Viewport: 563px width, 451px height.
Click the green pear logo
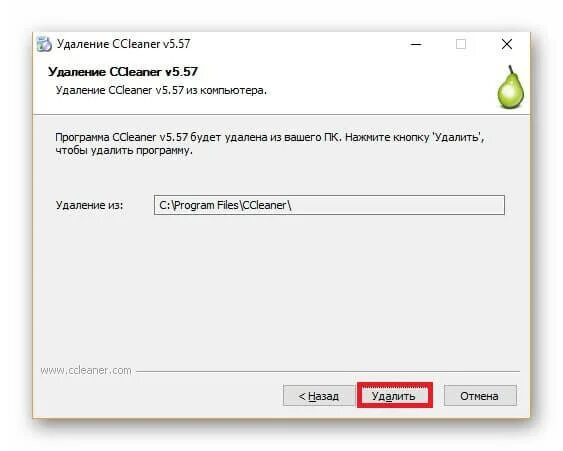coord(510,87)
